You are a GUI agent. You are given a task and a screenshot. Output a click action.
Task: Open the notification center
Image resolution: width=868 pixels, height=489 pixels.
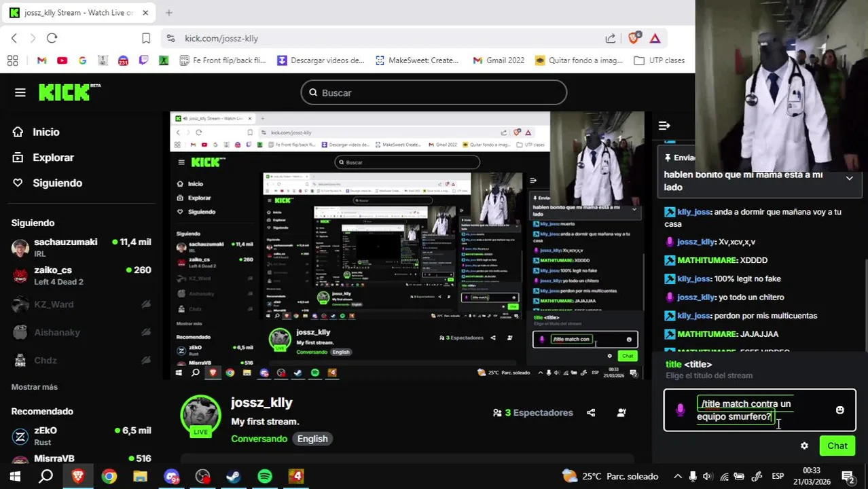pos(848,476)
